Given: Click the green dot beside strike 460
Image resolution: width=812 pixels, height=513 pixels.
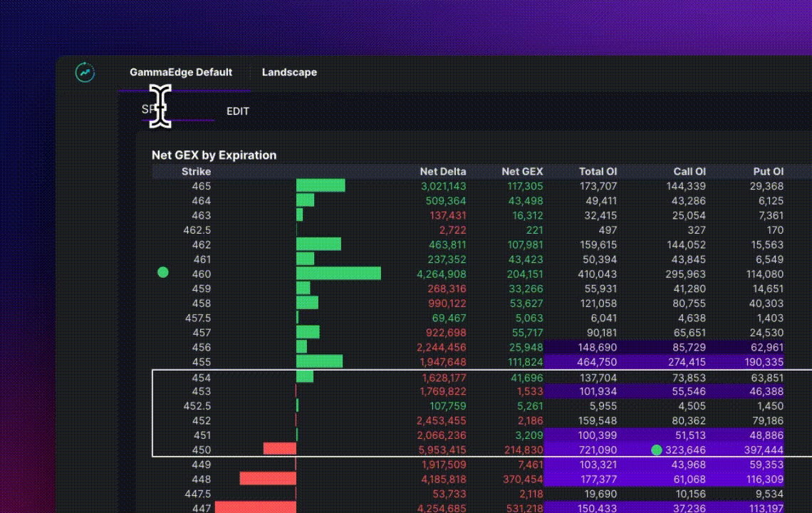Looking at the screenshot, I should pos(163,273).
